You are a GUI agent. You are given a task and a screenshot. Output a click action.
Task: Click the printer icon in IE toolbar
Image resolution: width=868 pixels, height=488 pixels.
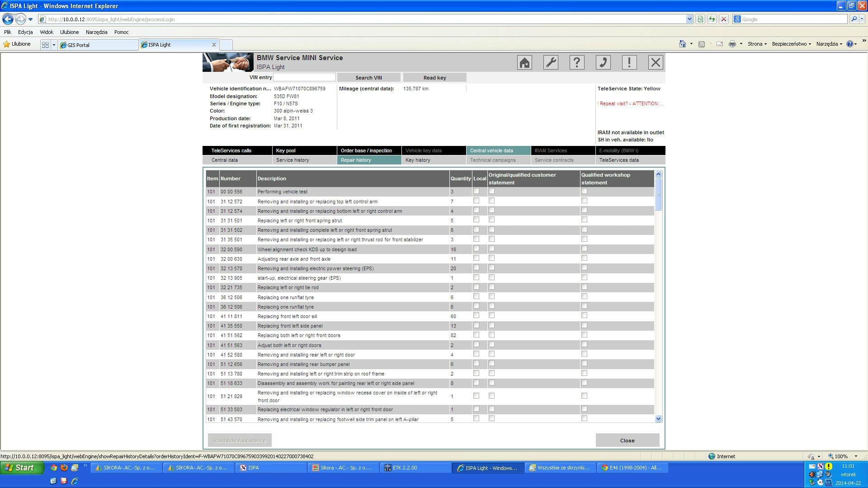[732, 44]
